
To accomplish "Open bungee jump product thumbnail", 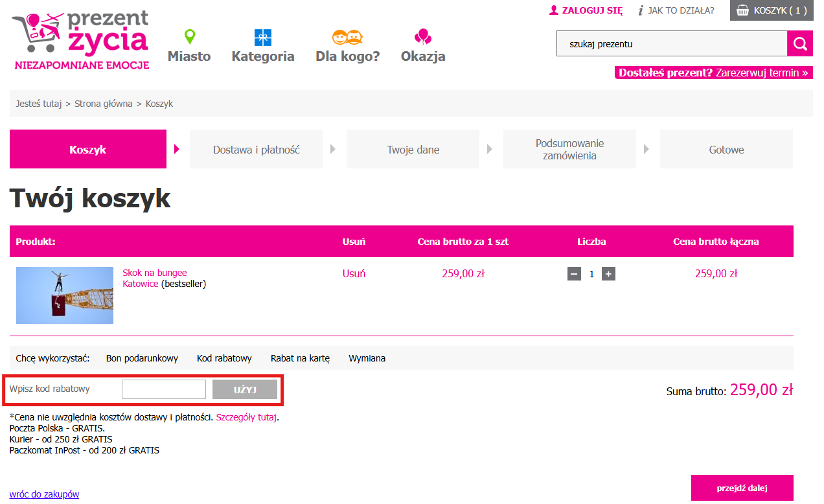I will [x=65, y=295].
